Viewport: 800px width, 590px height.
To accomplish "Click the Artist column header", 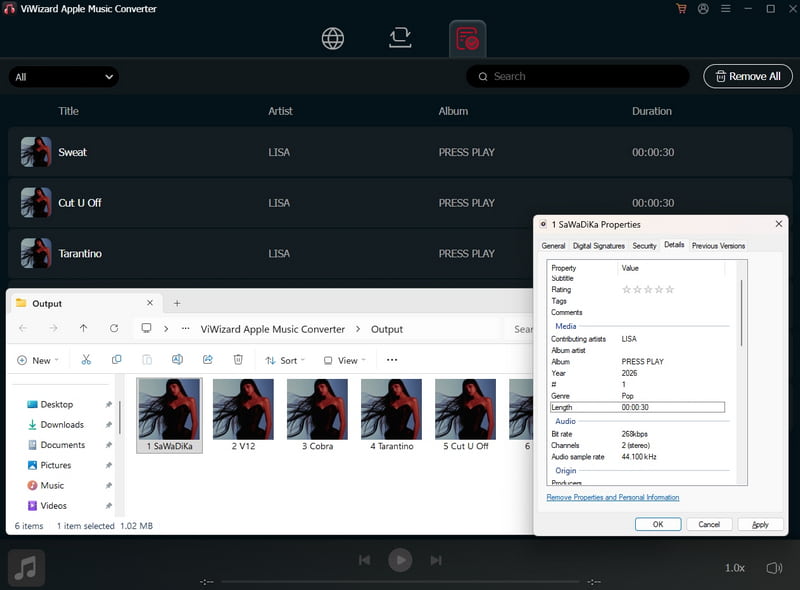I will pyautogui.click(x=280, y=111).
